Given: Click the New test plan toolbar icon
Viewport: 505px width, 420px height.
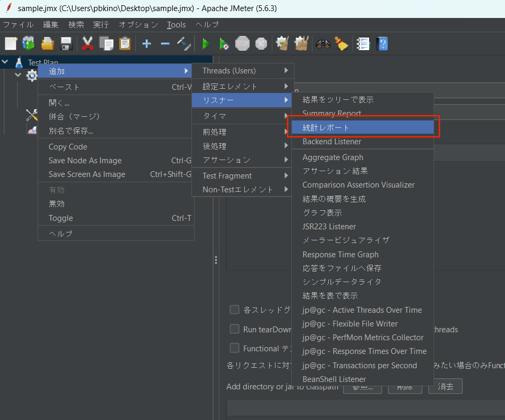Looking at the screenshot, I should tap(11, 43).
